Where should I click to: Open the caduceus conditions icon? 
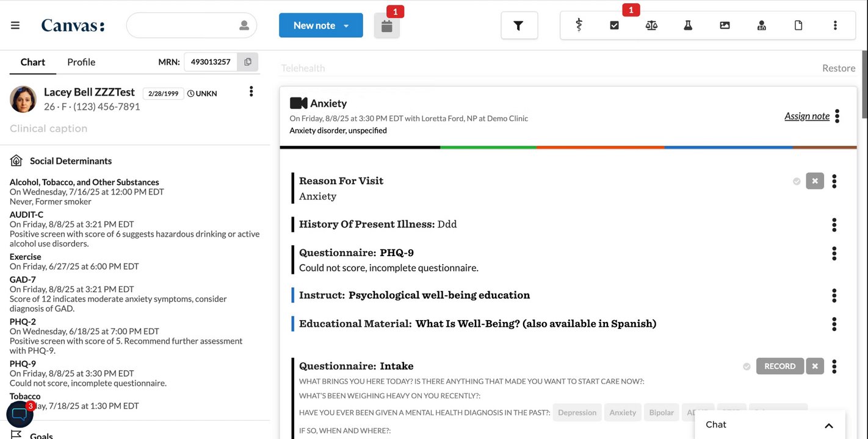[x=579, y=25]
